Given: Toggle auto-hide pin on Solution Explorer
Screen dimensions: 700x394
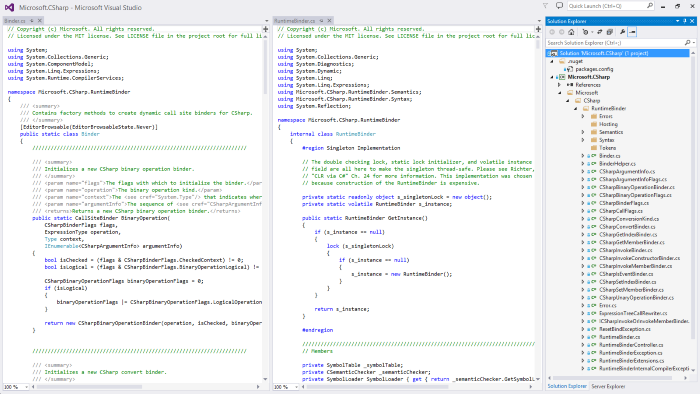Looking at the screenshot, I should (685, 21).
